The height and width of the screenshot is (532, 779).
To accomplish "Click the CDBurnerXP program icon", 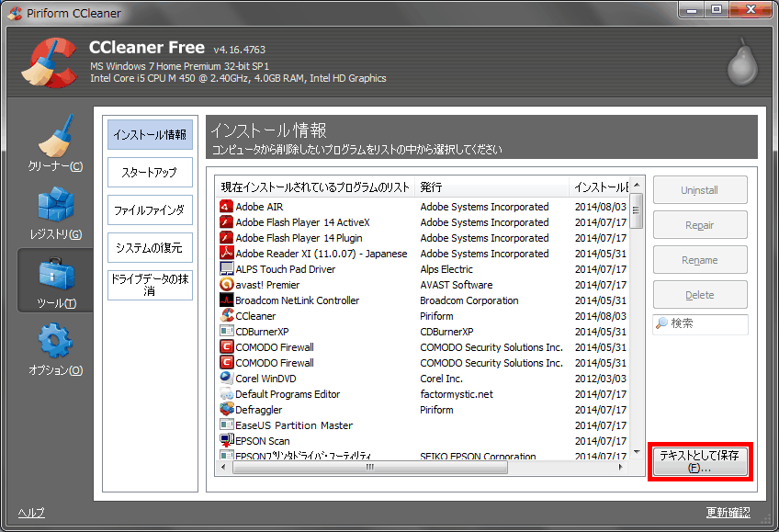I will click(x=227, y=332).
